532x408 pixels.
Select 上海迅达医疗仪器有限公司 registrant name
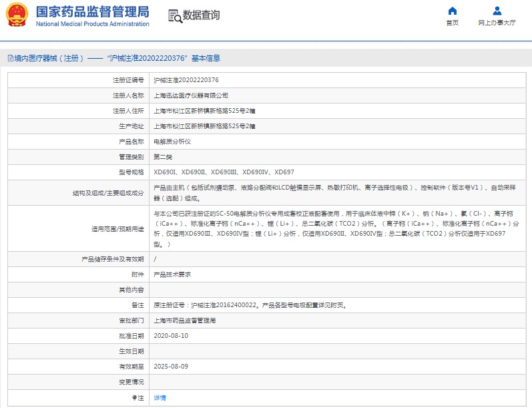(x=191, y=95)
